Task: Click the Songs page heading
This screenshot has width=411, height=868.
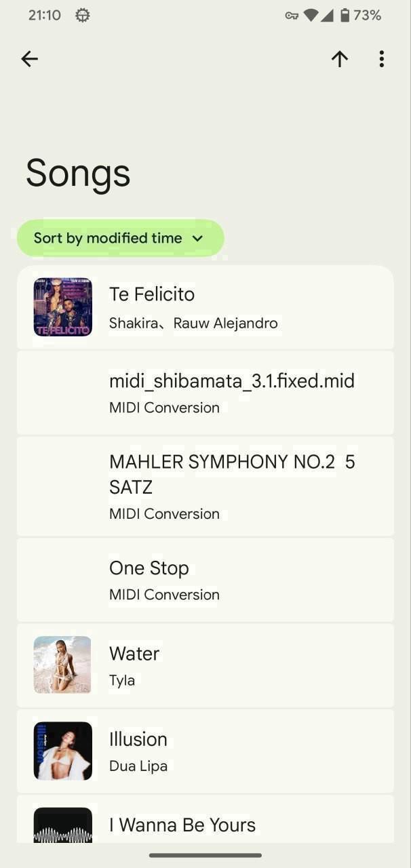Action: pyautogui.click(x=77, y=173)
